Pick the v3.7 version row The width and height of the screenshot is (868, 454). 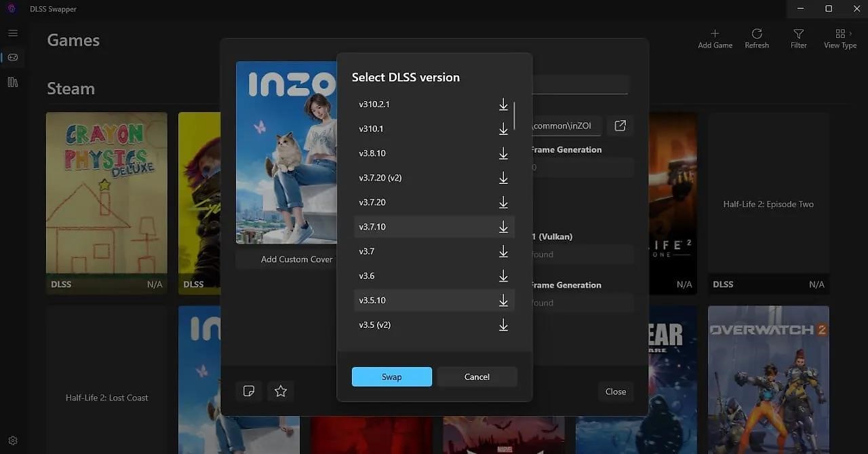(x=434, y=251)
